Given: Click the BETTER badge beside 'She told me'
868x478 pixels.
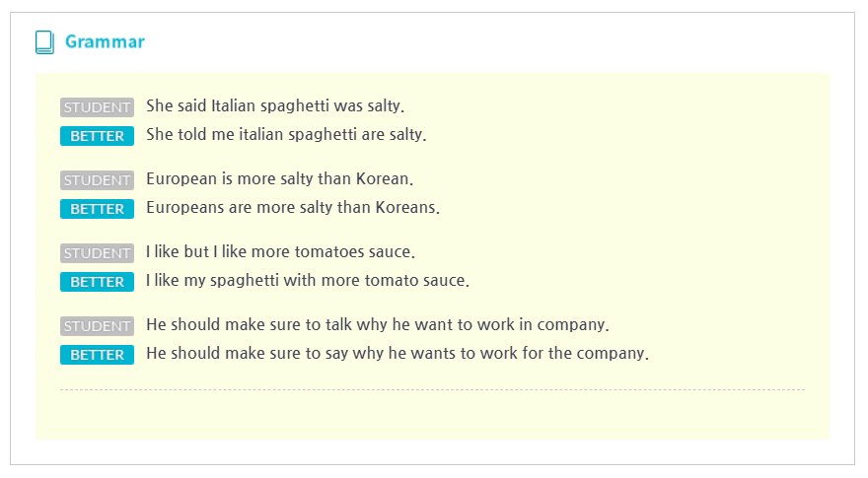Looking at the screenshot, I should point(97,136).
